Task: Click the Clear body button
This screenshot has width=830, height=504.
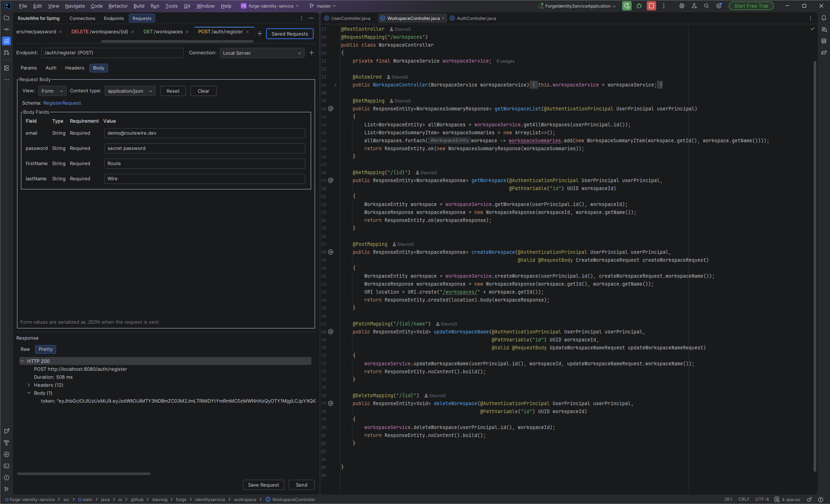Action: pos(204,91)
